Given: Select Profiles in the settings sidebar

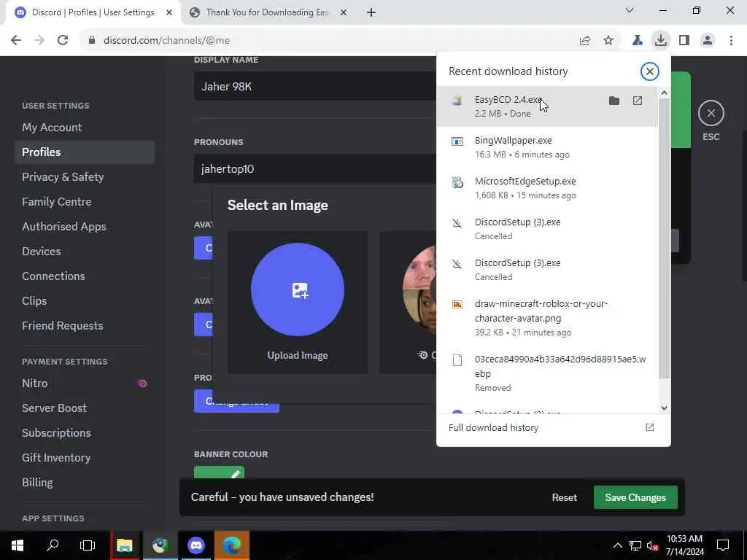Looking at the screenshot, I should (85, 152).
